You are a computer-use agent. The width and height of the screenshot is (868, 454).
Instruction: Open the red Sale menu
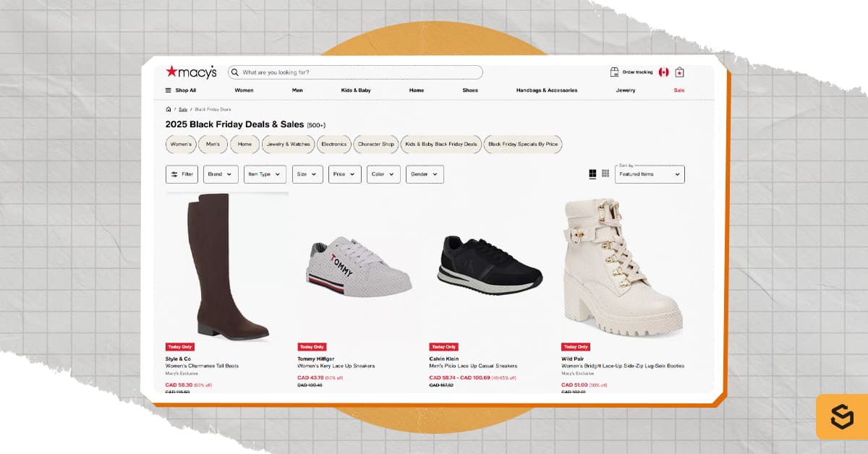point(679,90)
